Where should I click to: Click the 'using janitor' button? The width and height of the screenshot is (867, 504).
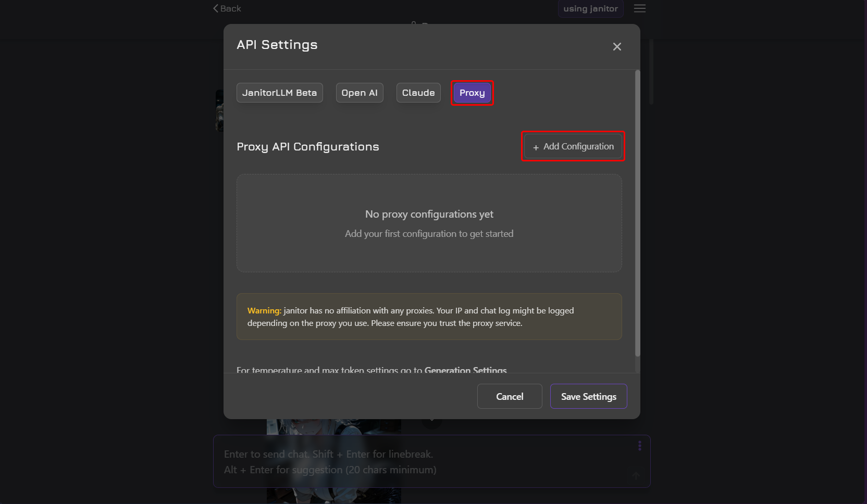[x=590, y=8]
